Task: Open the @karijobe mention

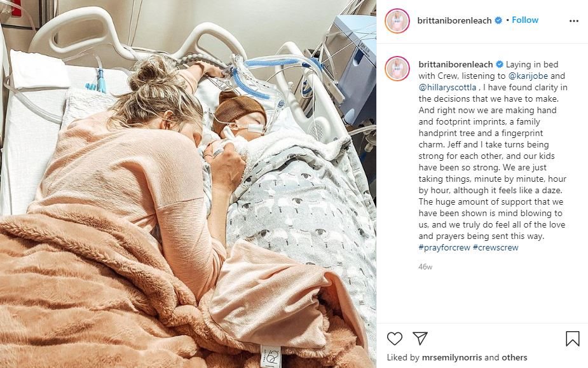Action: pyautogui.click(x=528, y=76)
